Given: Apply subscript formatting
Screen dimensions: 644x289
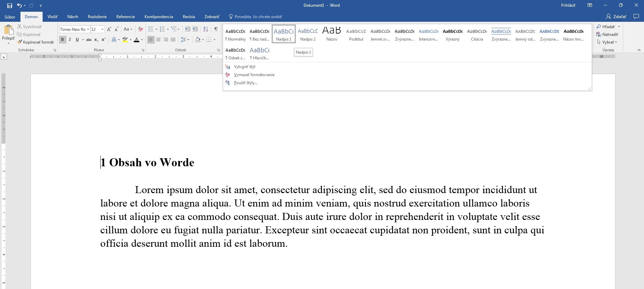Looking at the screenshot, I should 96,40.
